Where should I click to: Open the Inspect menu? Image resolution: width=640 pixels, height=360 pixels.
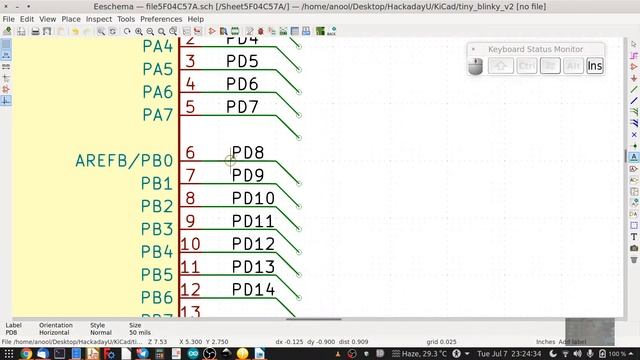coord(98,19)
